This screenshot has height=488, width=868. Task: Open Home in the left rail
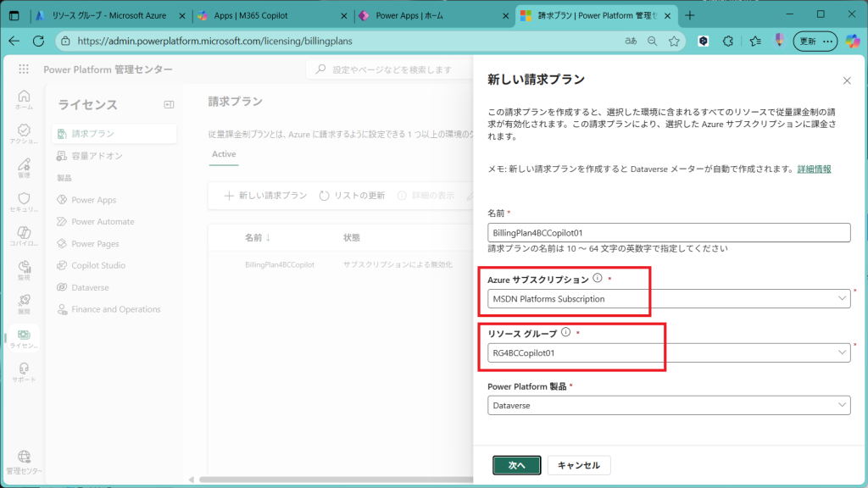coord(24,99)
